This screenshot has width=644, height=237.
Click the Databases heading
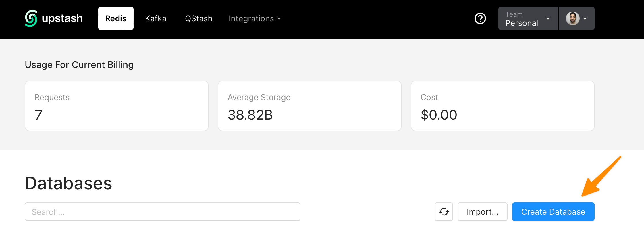coord(68,183)
